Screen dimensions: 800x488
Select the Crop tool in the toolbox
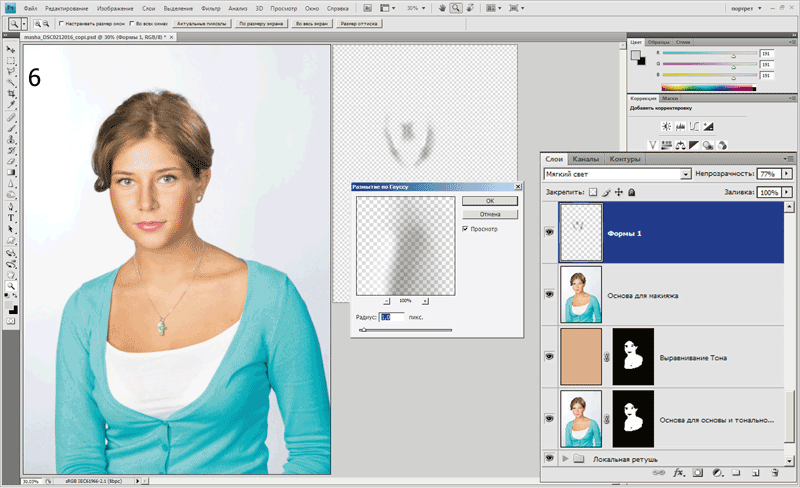click(10, 93)
